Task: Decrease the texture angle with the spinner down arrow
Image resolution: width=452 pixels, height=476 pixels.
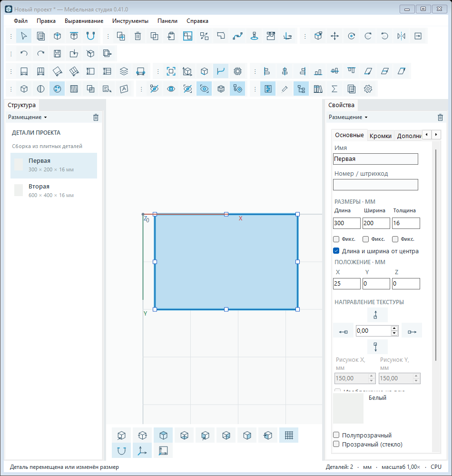Action: point(394,333)
